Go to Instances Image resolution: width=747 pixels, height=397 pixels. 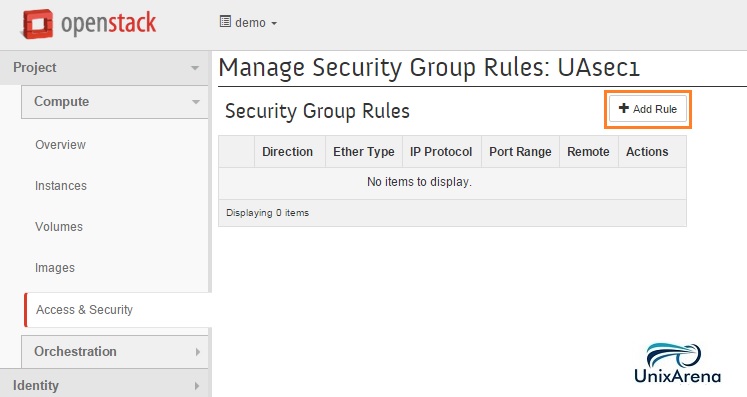[x=61, y=186]
